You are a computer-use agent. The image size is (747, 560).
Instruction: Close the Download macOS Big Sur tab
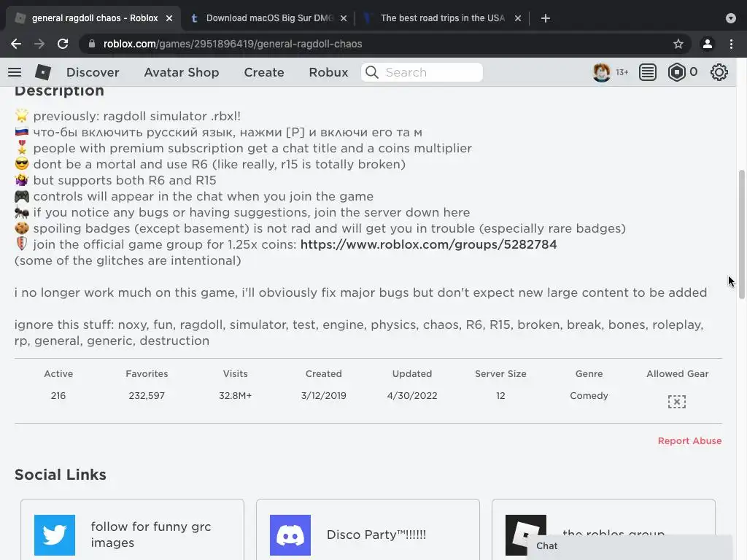pos(344,18)
